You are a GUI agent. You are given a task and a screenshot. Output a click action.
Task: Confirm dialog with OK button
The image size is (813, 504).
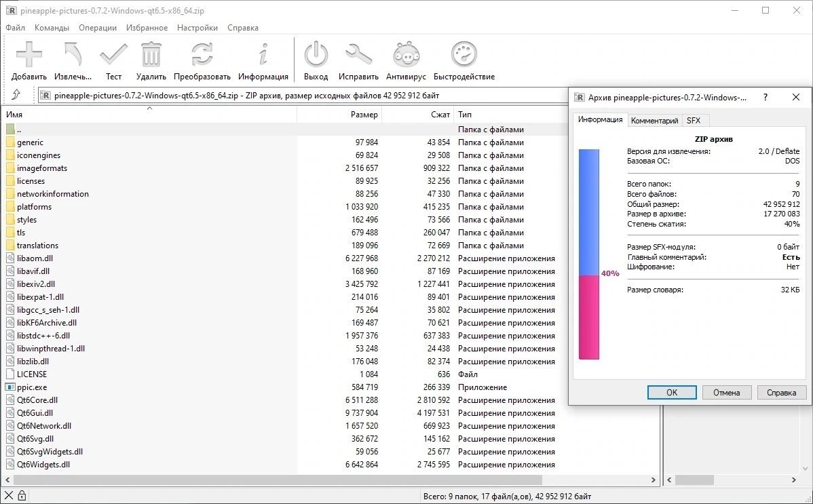671,393
